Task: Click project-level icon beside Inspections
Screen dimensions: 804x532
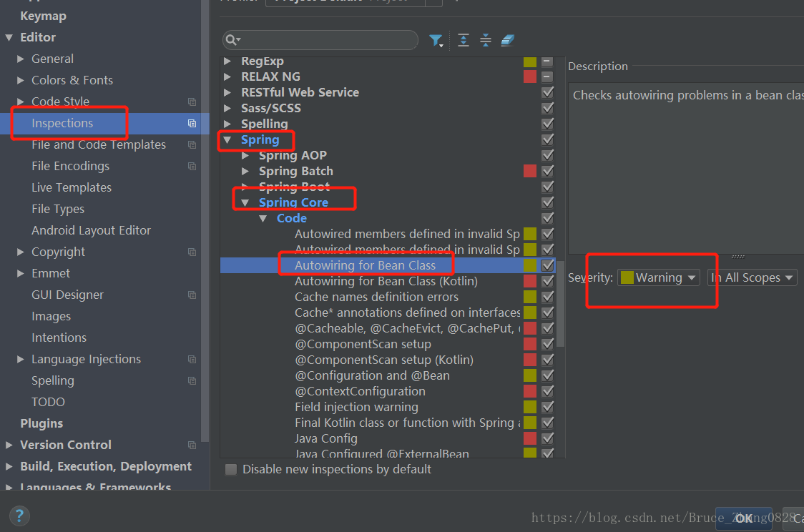Action: (192, 123)
